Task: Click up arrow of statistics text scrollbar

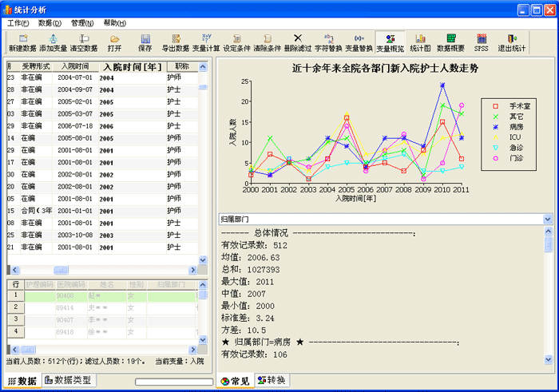Action: tap(549, 232)
